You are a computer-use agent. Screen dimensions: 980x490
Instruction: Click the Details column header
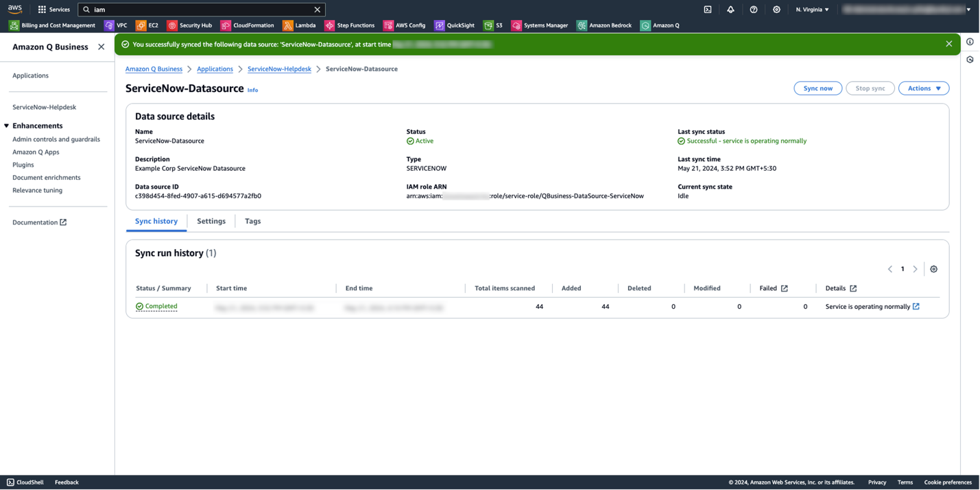841,288
